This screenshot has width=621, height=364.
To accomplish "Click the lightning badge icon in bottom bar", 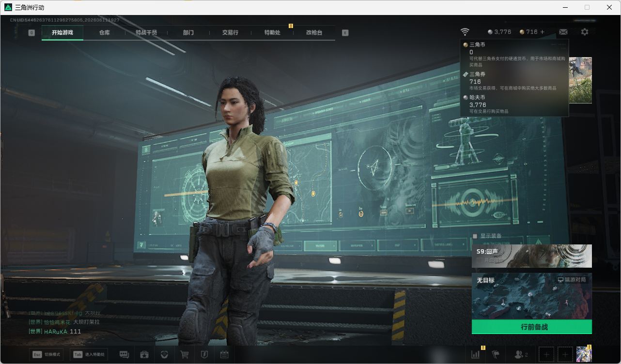I will coord(204,355).
